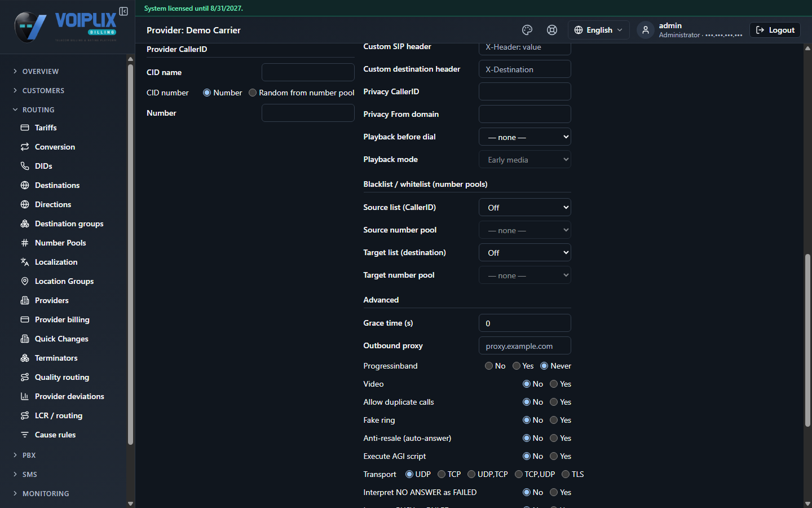Select Random from number pool option

[x=253, y=93]
